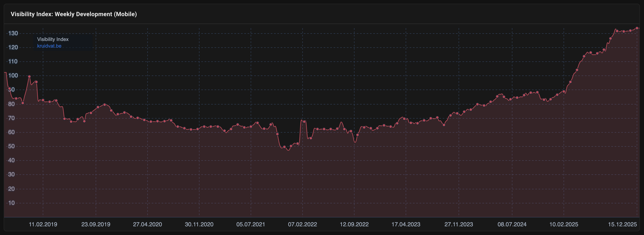The width and height of the screenshot is (644, 235).
Task: Click the 30.11.2020 x-axis label
Action: [199, 224]
